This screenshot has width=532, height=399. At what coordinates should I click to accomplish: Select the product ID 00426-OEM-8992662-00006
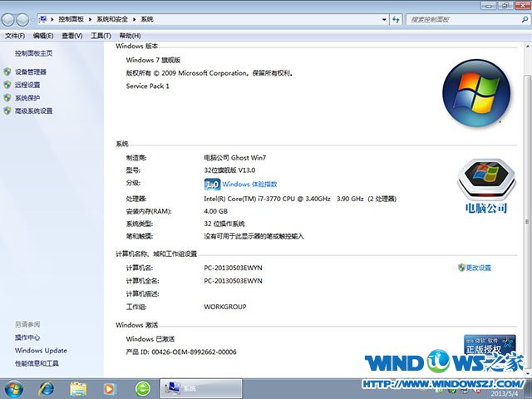click(x=194, y=352)
